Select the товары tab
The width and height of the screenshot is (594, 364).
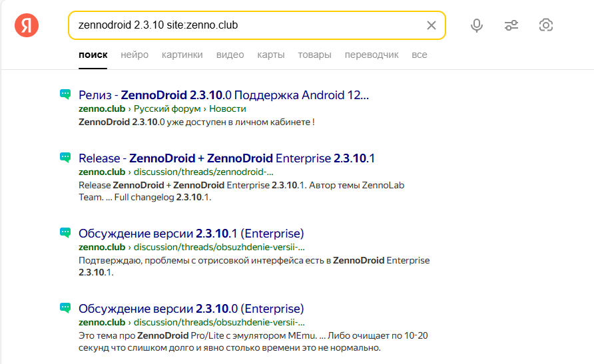(x=314, y=55)
